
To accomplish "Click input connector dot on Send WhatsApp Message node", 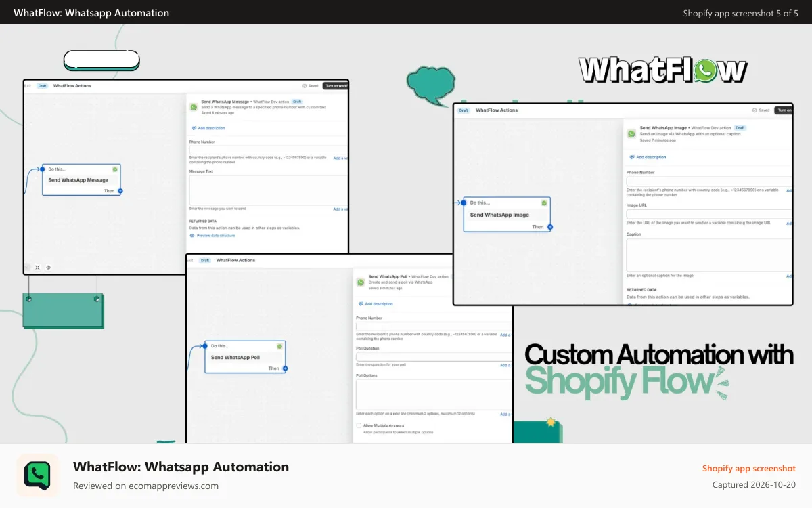I will (42, 169).
